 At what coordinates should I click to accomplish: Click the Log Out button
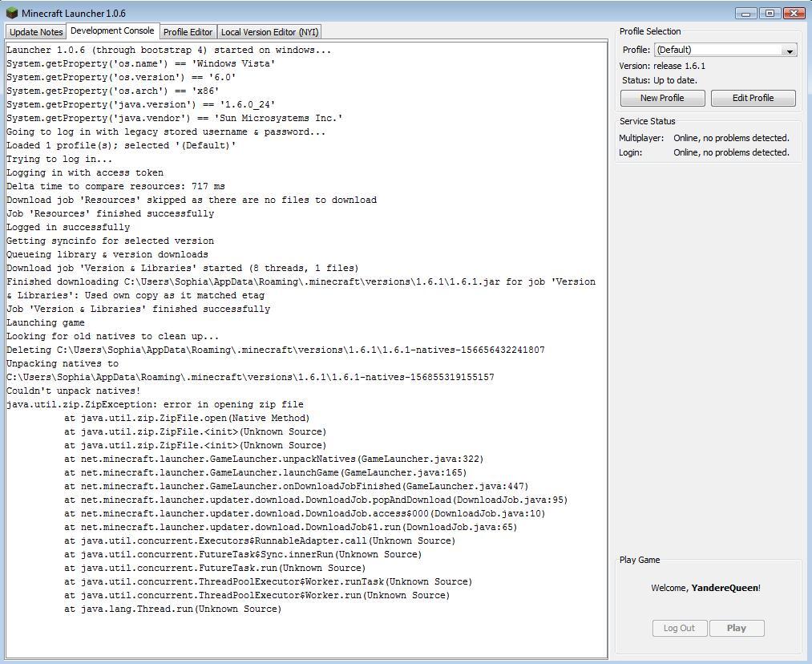pyautogui.click(x=680, y=628)
